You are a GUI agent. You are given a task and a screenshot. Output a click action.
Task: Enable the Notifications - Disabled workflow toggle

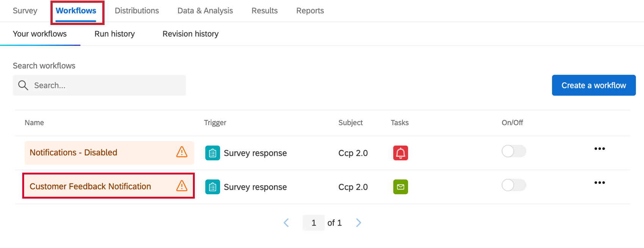514,151
